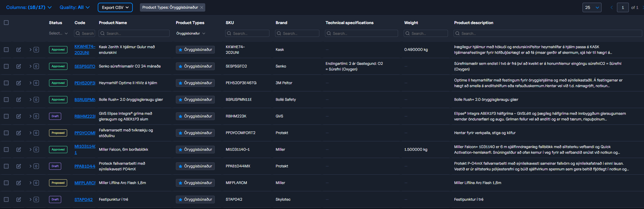Edit the Kask Zenith X hjálmur row
Viewport: 644px width, 209px height.
19,50
